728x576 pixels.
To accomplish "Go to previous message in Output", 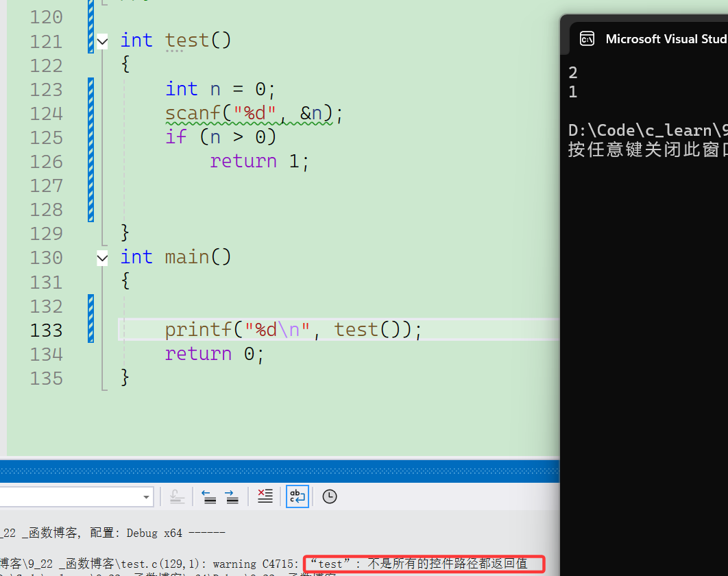I will pyautogui.click(x=209, y=497).
